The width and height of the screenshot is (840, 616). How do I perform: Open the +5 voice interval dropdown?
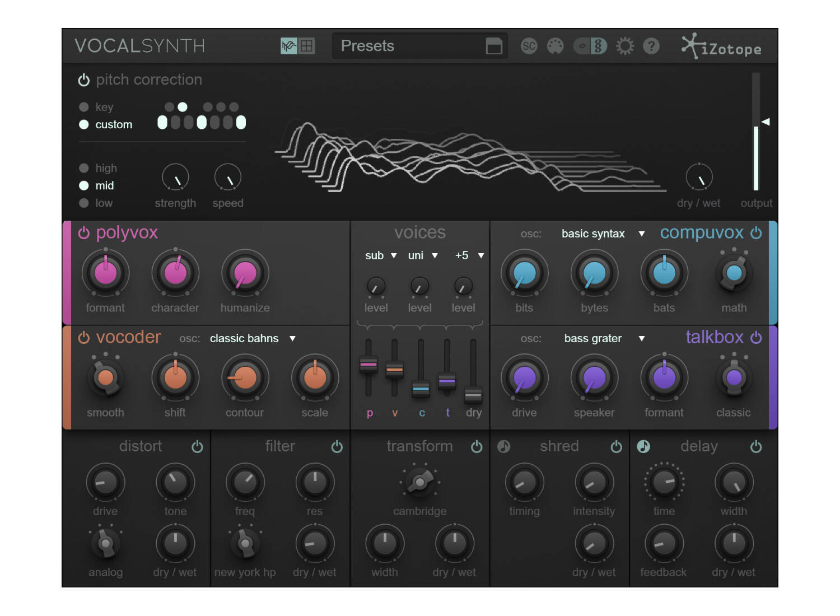click(x=469, y=255)
